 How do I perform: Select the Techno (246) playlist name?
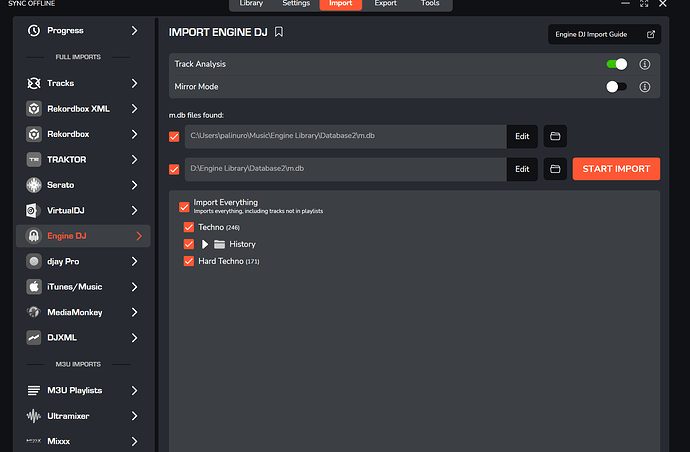coord(219,227)
